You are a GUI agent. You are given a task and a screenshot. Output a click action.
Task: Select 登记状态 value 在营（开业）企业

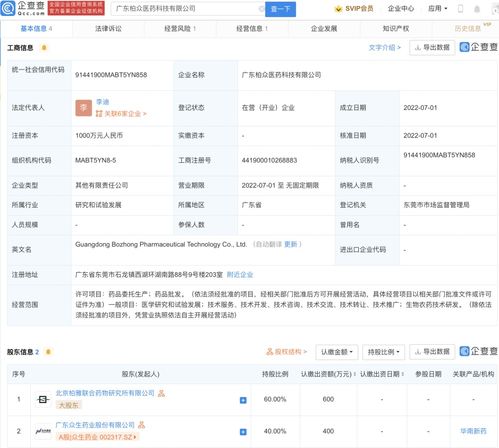pos(268,108)
